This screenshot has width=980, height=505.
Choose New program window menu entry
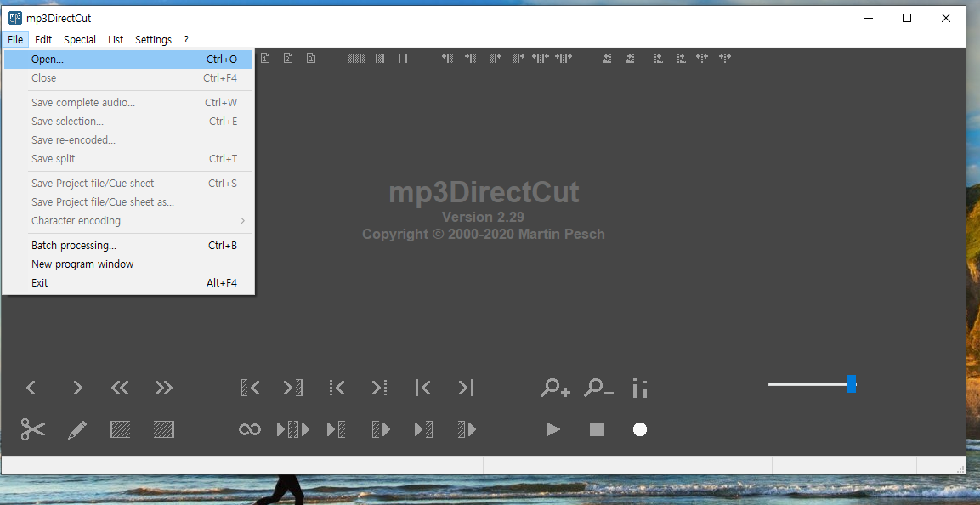tap(128, 264)
